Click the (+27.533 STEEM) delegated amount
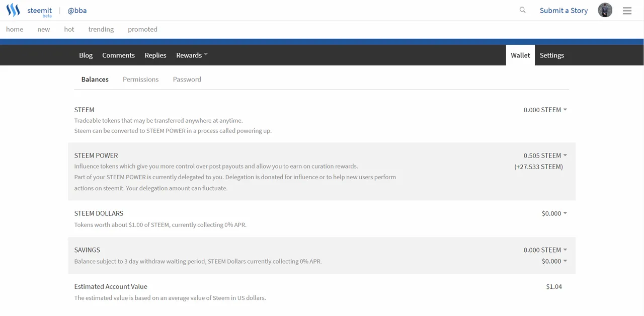This screenshot has width=644, height=316. tap(538, 167)
